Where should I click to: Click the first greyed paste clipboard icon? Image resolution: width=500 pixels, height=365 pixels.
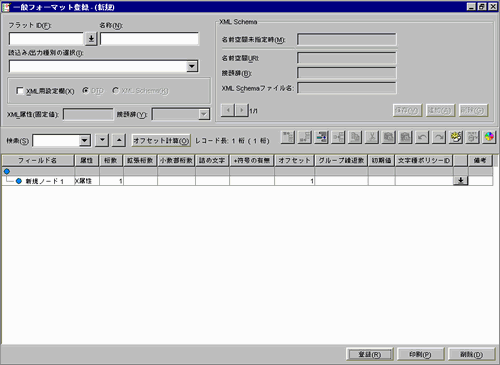point(388,137)
